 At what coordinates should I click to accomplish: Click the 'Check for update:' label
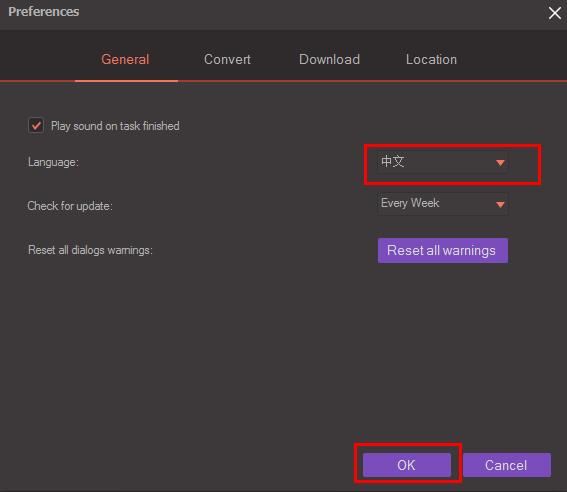(70, 206)
